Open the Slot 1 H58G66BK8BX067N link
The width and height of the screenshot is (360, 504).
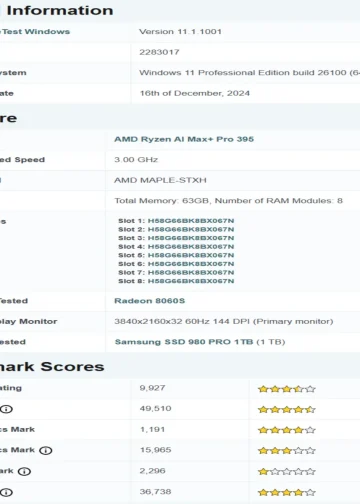pos(191,221)
